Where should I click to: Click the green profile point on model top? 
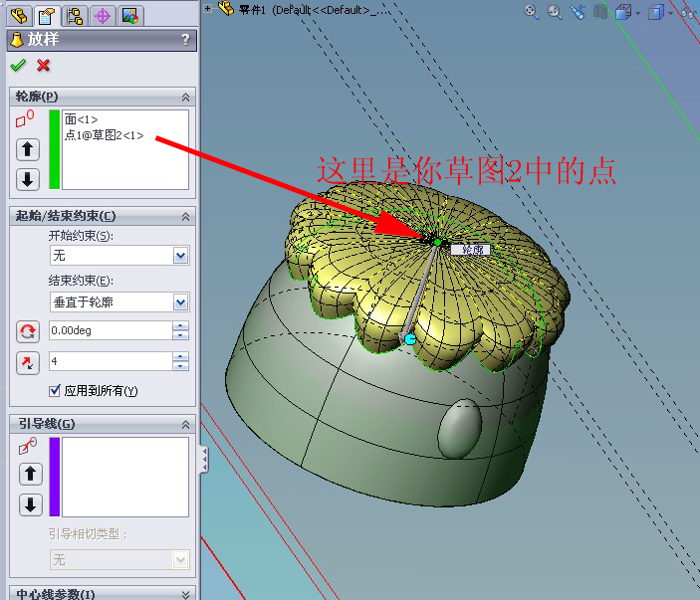pos(437,242)
